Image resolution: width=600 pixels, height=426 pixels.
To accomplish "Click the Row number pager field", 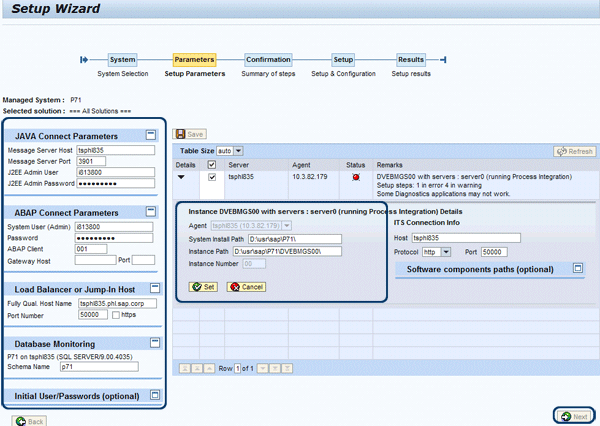I will [237, 368].
